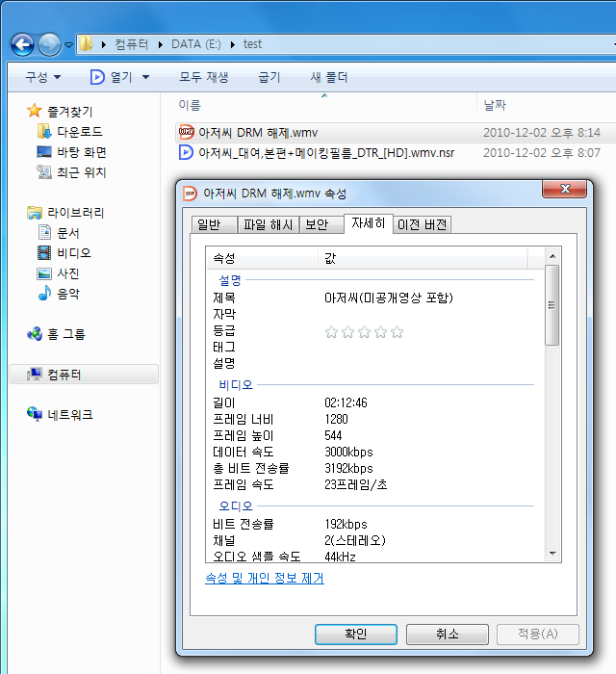Click the 홈 그룹 icon
This screenshot has height=674, width=616.
coord(35,333)
